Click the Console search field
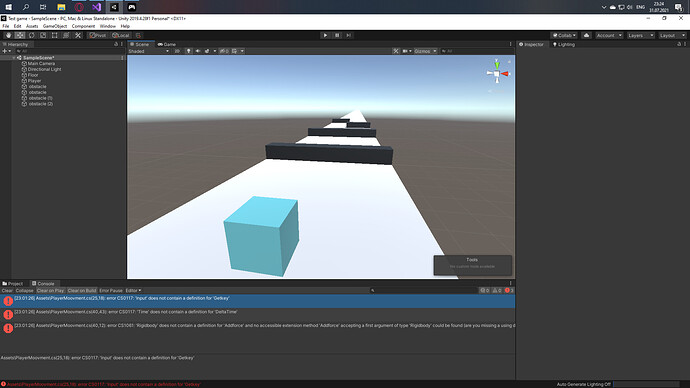This screenshot has width=690, height=388. pyautogui.click(x=424, y=290)
